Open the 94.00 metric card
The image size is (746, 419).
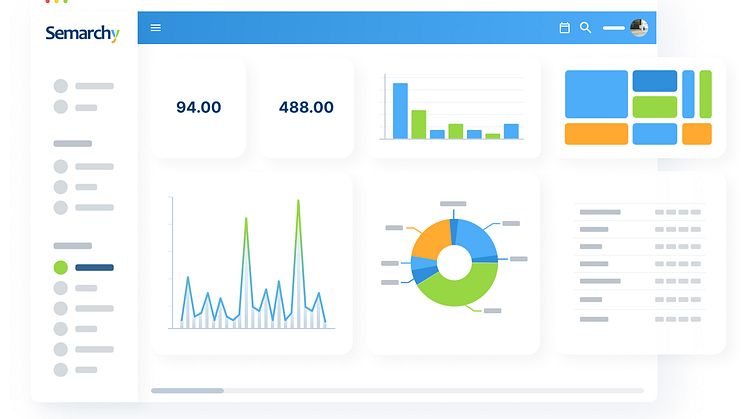[198, 107]
